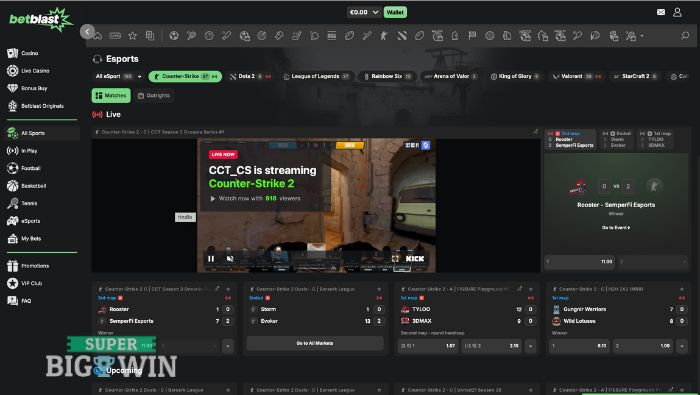The width and height of the screenshot is (700, 395).
Task: Open the home icon in sports toolbar
Action: [98, 36]
